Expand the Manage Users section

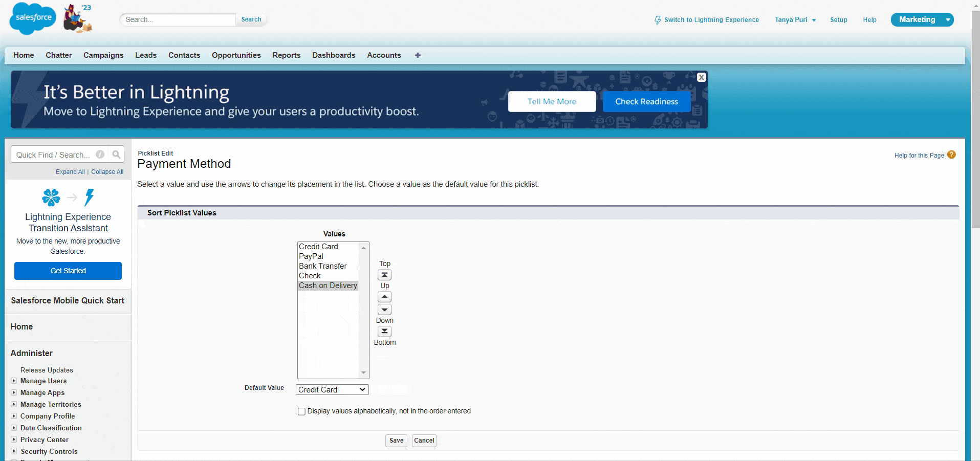point(14,381)
